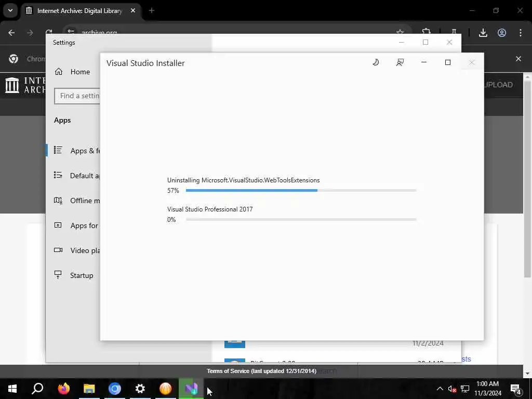Open Windows taskbar search
Viewport: 532px width, 399px height.
click(37, 389)
